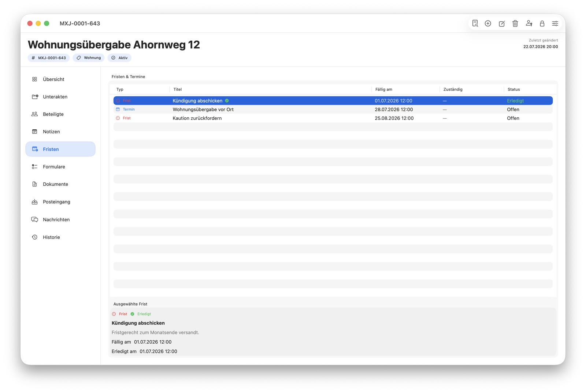586x392 pixels.
Task: Click the Termin type label in table
Action: tap(129, 110)
